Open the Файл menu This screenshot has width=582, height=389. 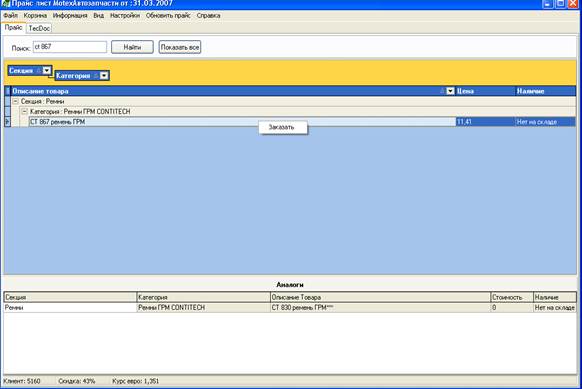(x=10, y=16)
